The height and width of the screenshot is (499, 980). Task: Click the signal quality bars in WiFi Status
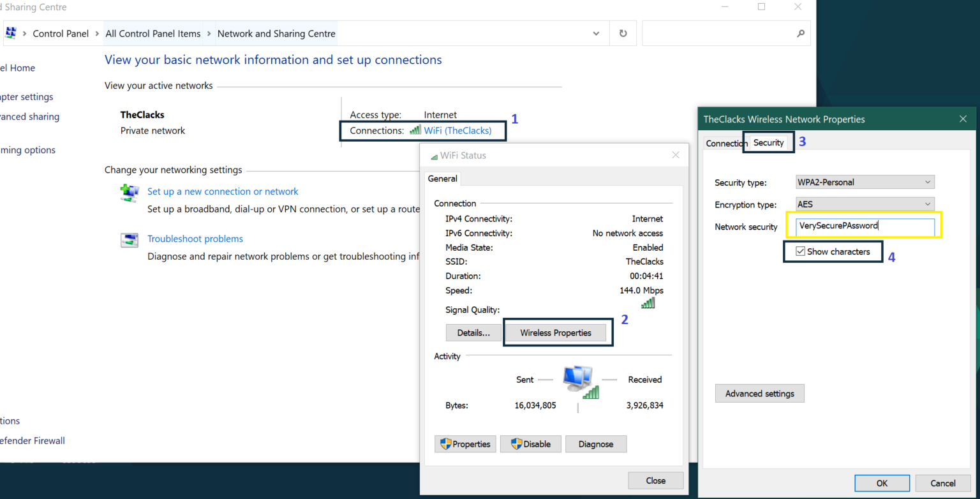point(647,303)
